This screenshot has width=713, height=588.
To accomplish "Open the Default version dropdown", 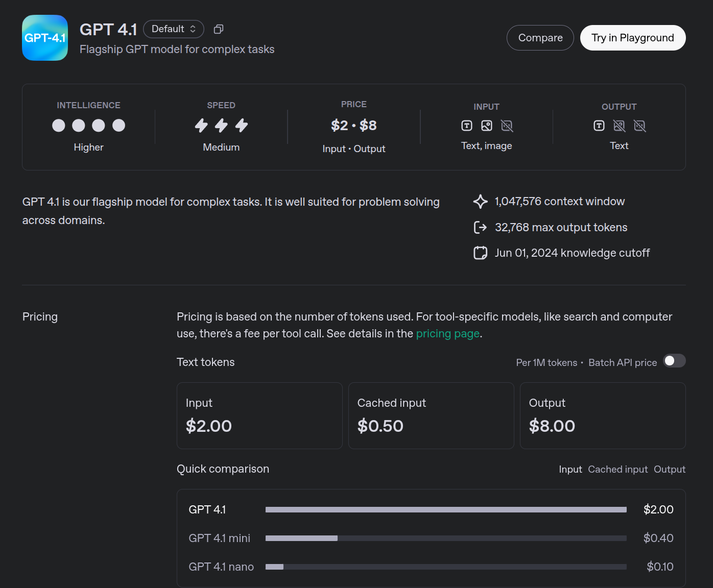I will coord(174,29).
